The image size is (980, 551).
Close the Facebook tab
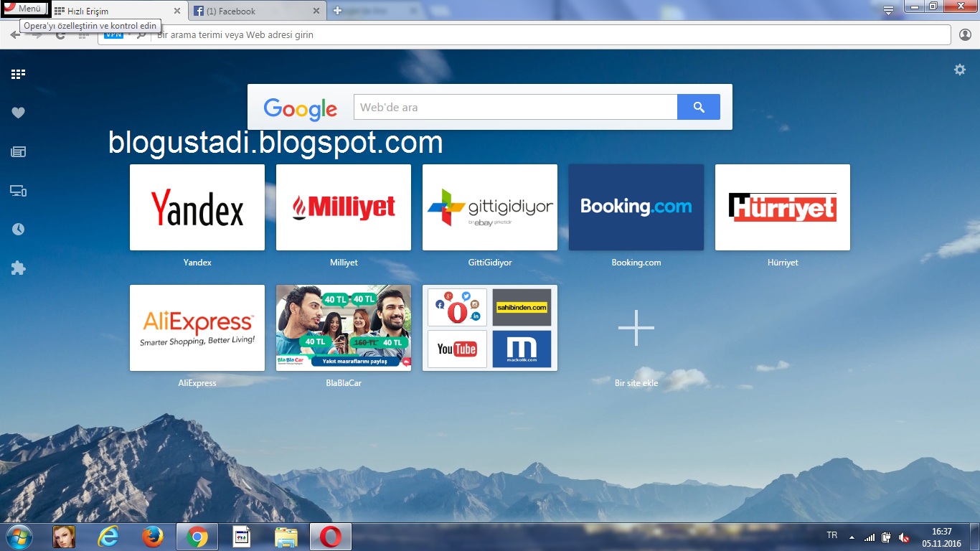coord(317,11)
